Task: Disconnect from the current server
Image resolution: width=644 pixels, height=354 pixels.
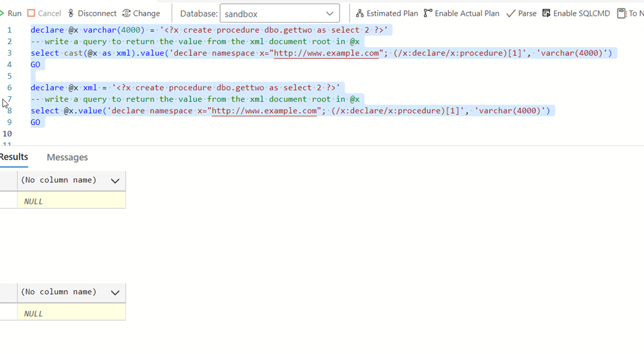Action: (92, 13)
